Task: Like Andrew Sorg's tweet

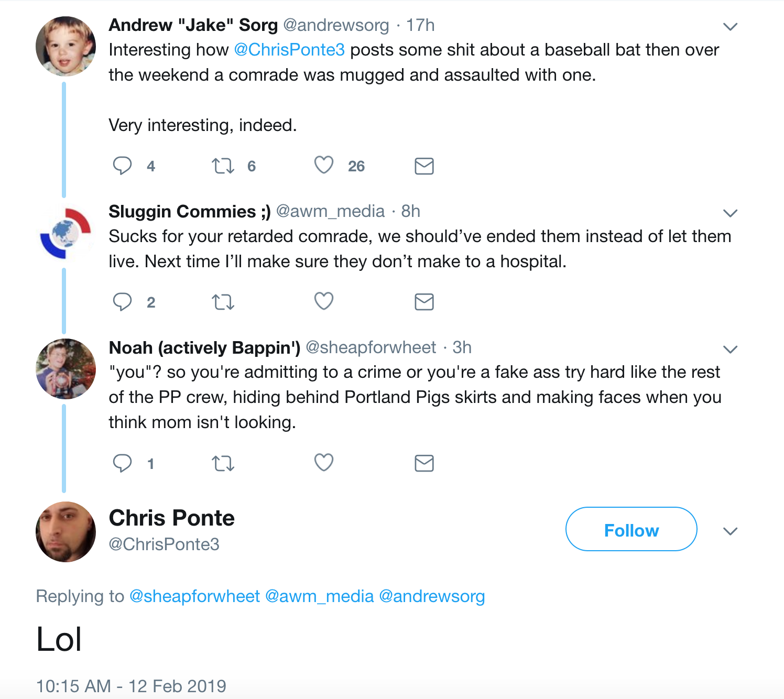Action: click(x=324, y=165)
